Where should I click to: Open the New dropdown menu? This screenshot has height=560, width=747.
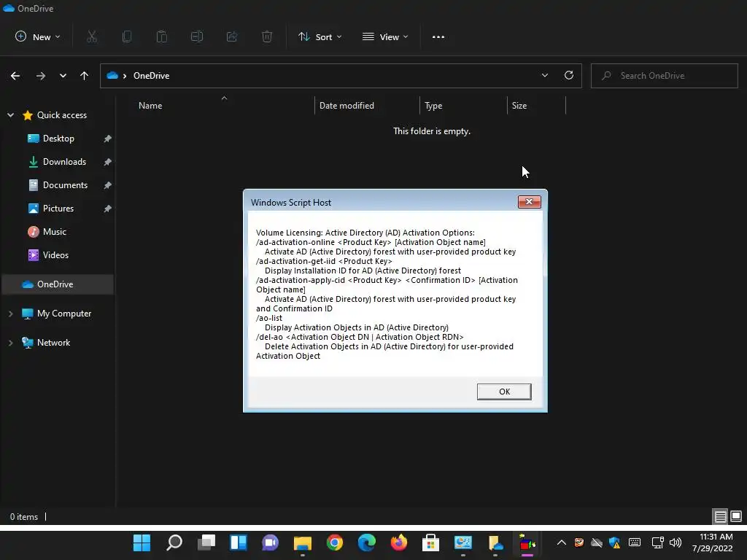[38, 36]
